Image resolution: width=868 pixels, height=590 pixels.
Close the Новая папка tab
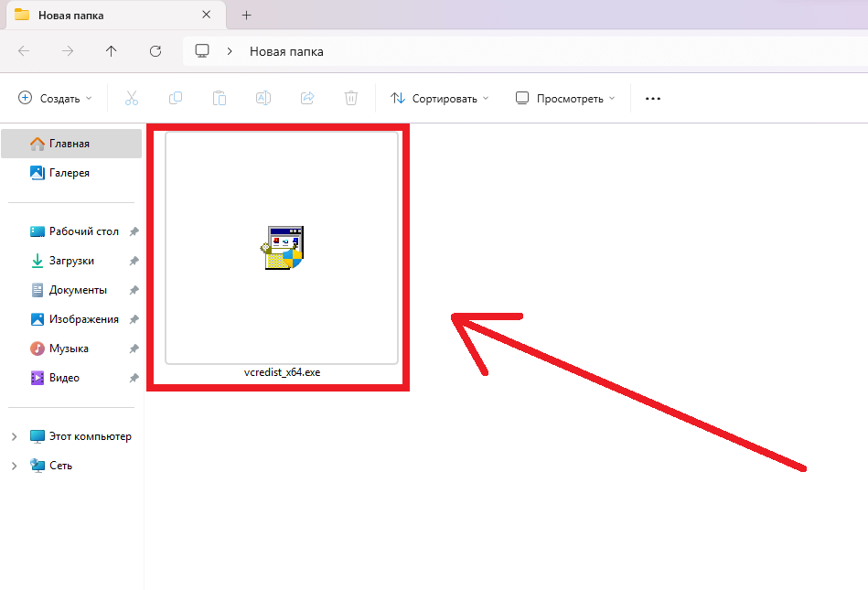(x=207, y=15)
